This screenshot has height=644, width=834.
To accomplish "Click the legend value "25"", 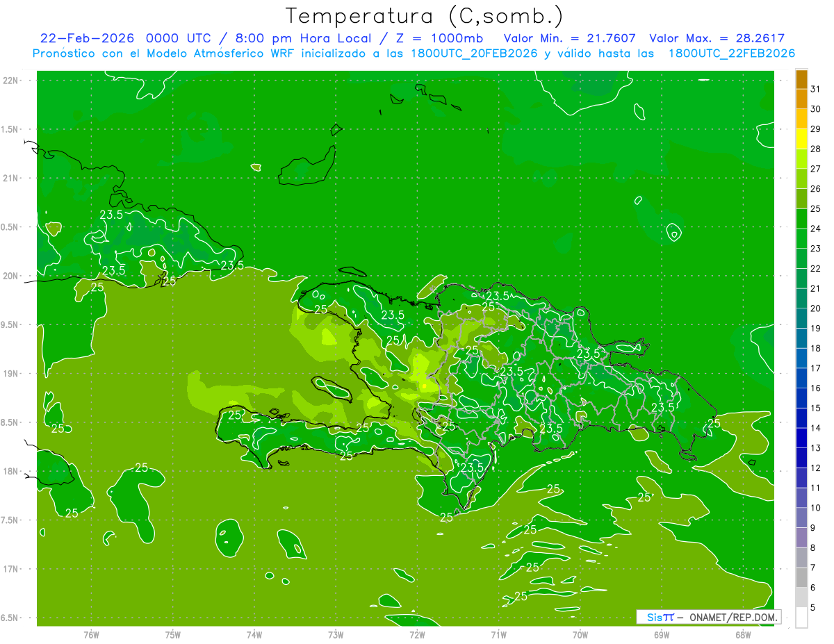I will (x=816, y=208).
